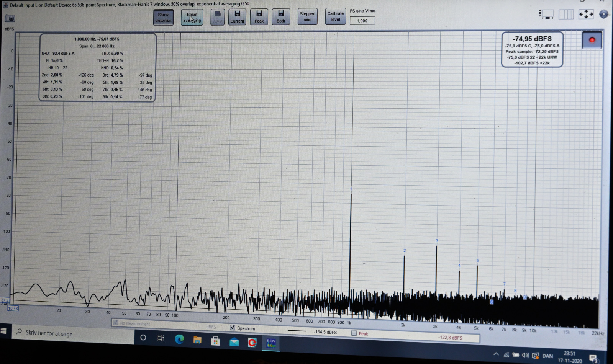Open Microsoft Store from taskbar
This screenshot has width=613, height=364.
pyautogui.click(x=216, y=341)
